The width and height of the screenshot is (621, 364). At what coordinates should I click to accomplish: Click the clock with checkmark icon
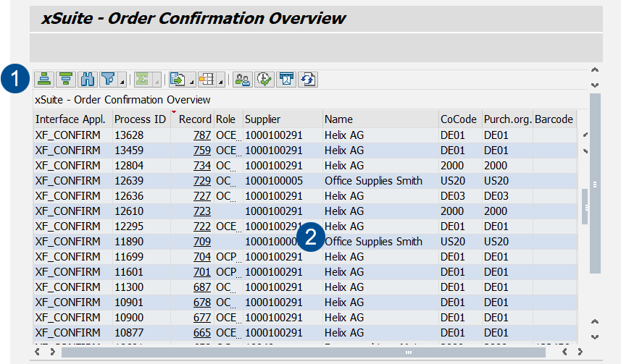(264, 79)
